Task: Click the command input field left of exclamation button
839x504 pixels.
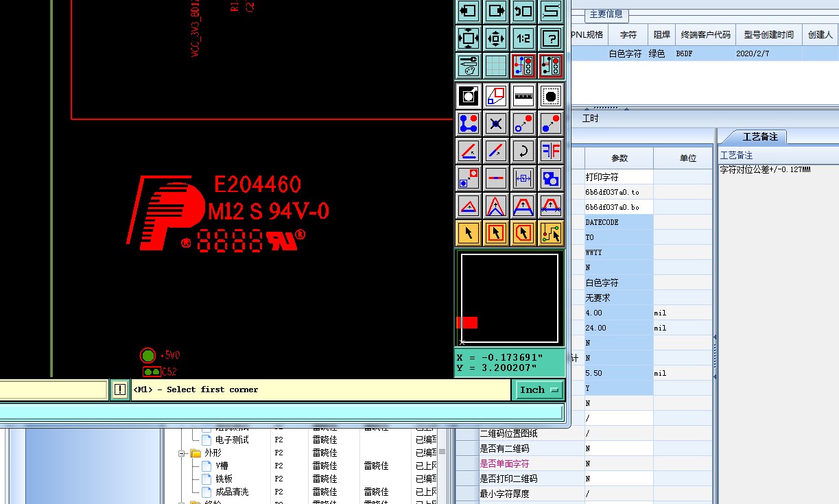Action: coord(54,389)
